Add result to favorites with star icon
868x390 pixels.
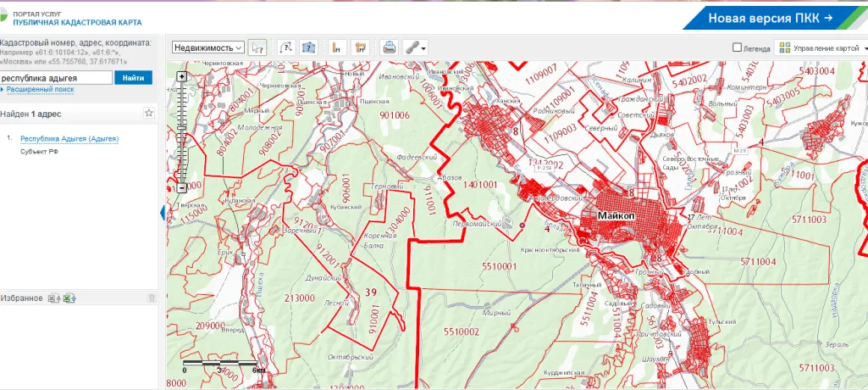(148, 113)
